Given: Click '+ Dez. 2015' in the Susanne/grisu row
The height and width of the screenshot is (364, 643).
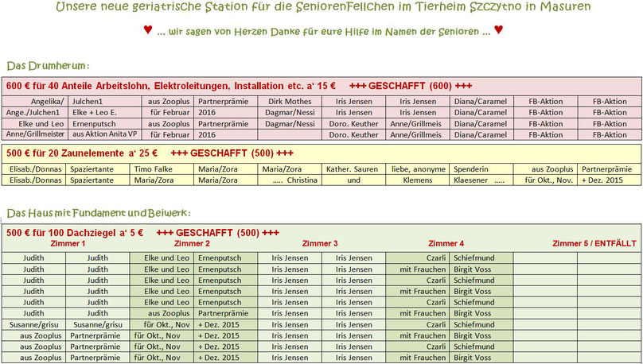Looking at the screenshot, I should click(x=219, y=325).
